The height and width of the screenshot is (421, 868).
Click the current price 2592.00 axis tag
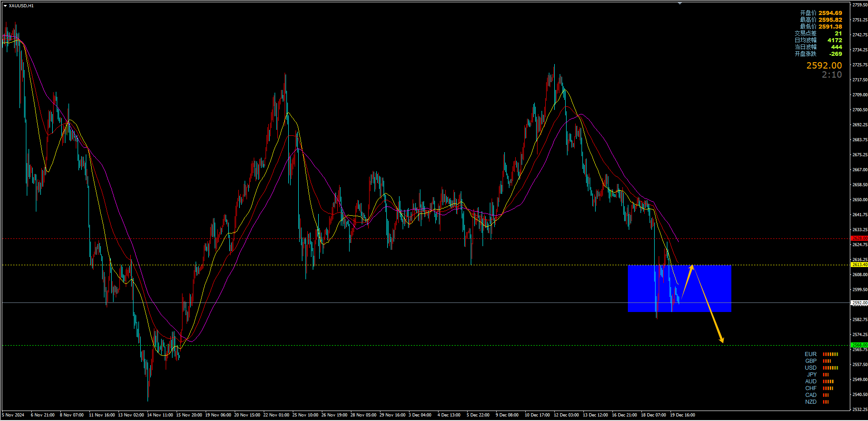pyautogui.click(x=859, y=302)
